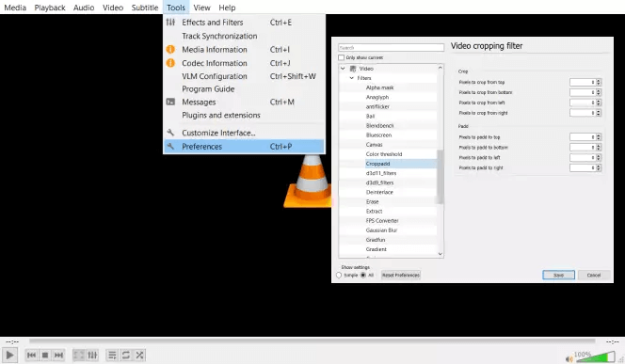The image size is (625, 364).
Task: Toggle the playlist view icon
Action: [112, 355]
